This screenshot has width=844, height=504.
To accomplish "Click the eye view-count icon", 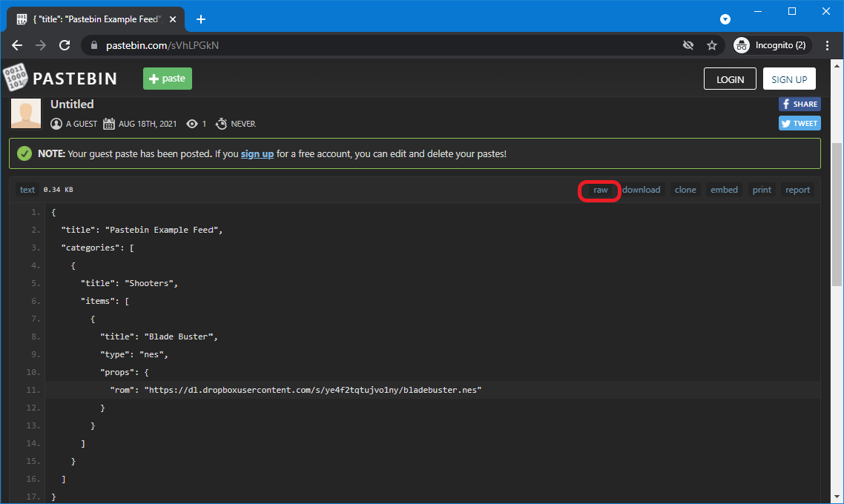I will pos(191,124).
